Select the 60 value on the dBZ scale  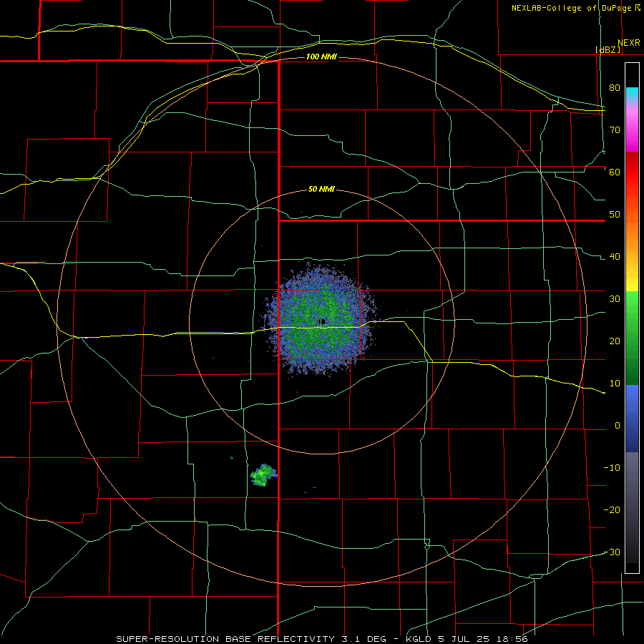(615, 172)
